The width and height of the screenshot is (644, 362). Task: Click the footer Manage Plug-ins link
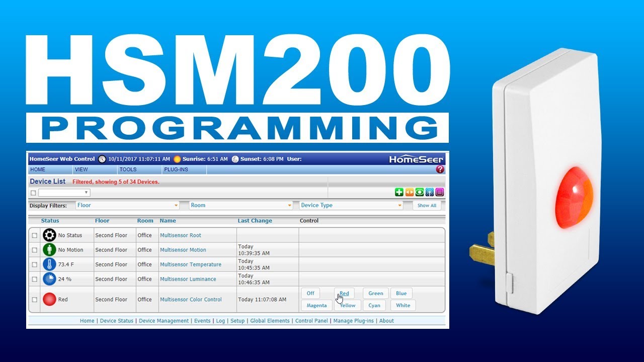tap(354, 321)
